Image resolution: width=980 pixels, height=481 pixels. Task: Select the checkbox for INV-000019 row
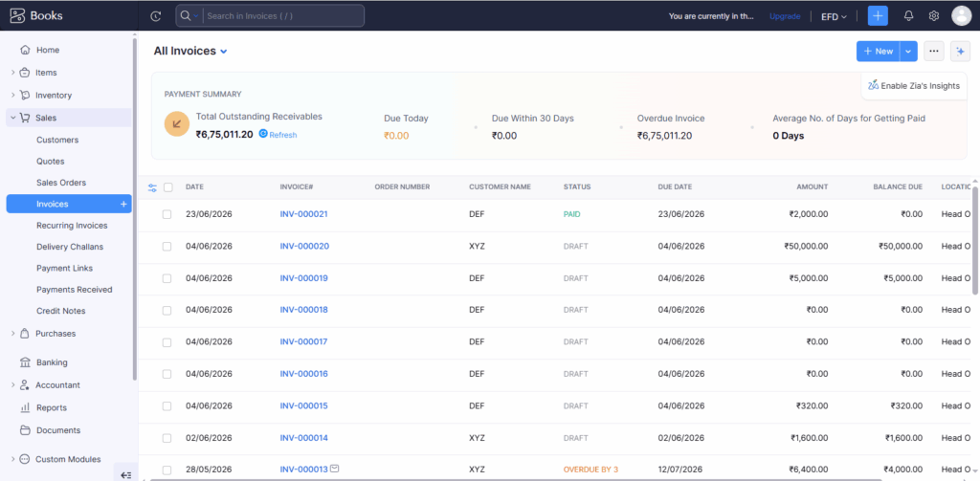coord(167,278)
